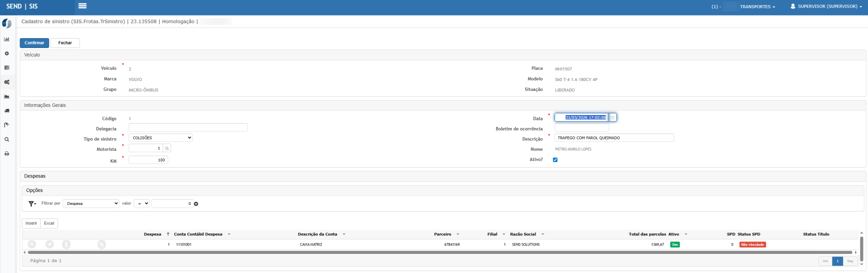Click the green Sim badge
Viewport: 868px width, 273px height.
[674, 245]
